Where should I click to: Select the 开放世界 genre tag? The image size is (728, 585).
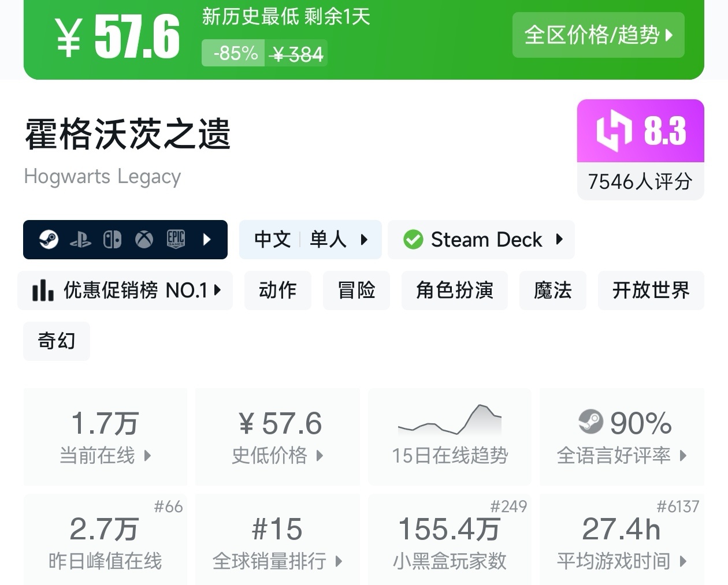tap(651, 290)
